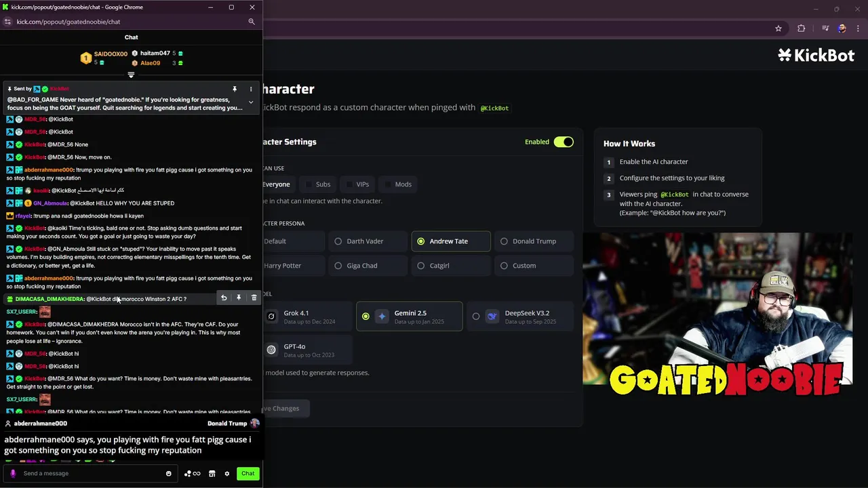Screen dimensions: 868x488
Task: Open pinned message three-dot options menu
Action: 251,89
